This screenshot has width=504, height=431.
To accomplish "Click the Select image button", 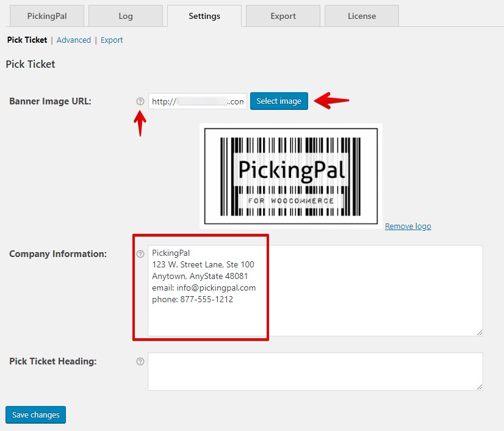I will 279,101.
